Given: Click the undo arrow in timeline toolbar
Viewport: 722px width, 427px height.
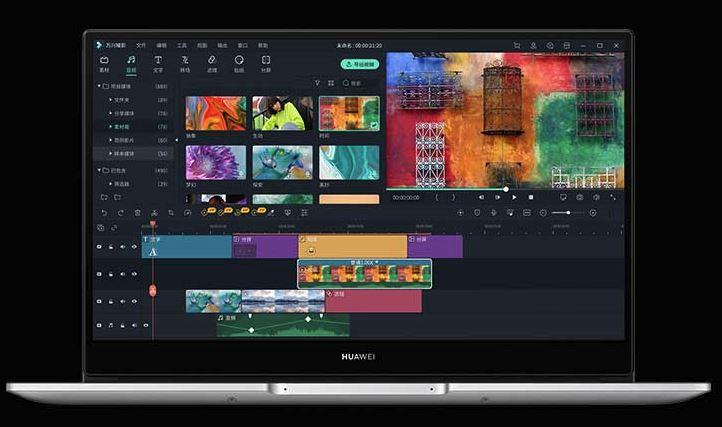Looking at the screenshot, I should pos(104,213).
